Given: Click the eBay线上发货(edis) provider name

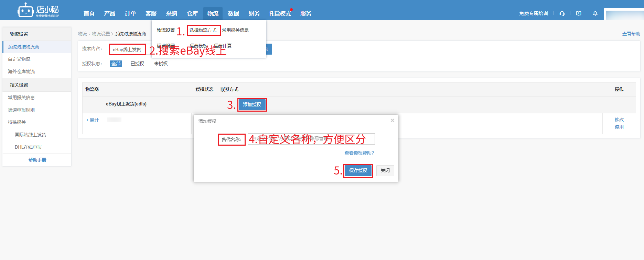Looking at the screenshot, I should click(x=126, y=104).
